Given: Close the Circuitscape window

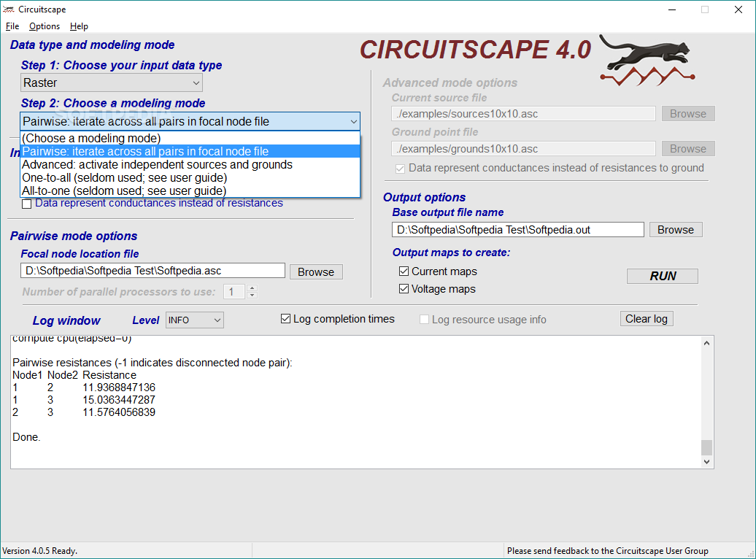Looking at the screenshot, I should (738, 9).
